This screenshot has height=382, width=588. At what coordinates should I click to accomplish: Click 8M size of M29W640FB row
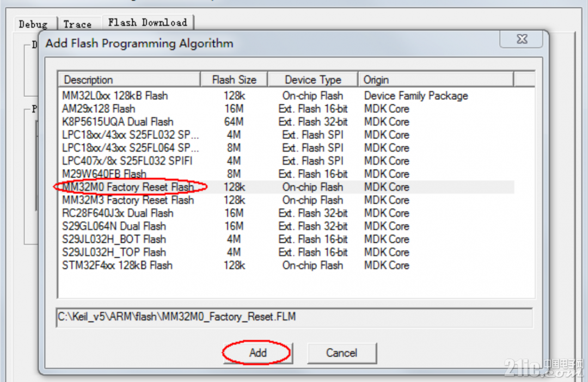234,174
